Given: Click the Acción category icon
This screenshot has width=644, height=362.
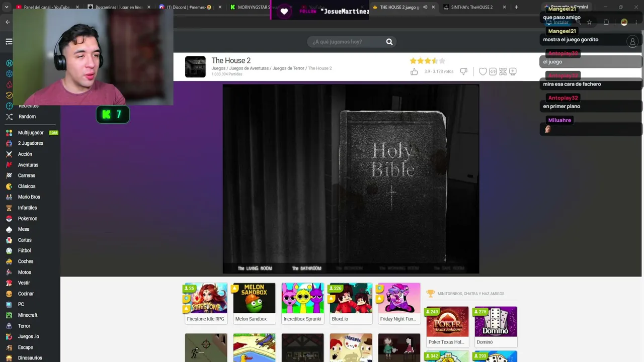Looking at the screenshot, I should click(x=9, y=154).
